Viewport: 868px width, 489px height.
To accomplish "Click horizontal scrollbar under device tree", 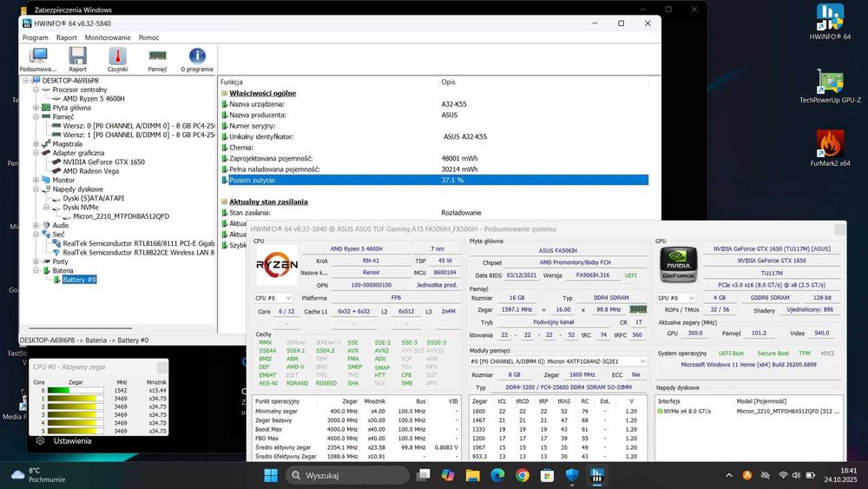I will point(80,328).
